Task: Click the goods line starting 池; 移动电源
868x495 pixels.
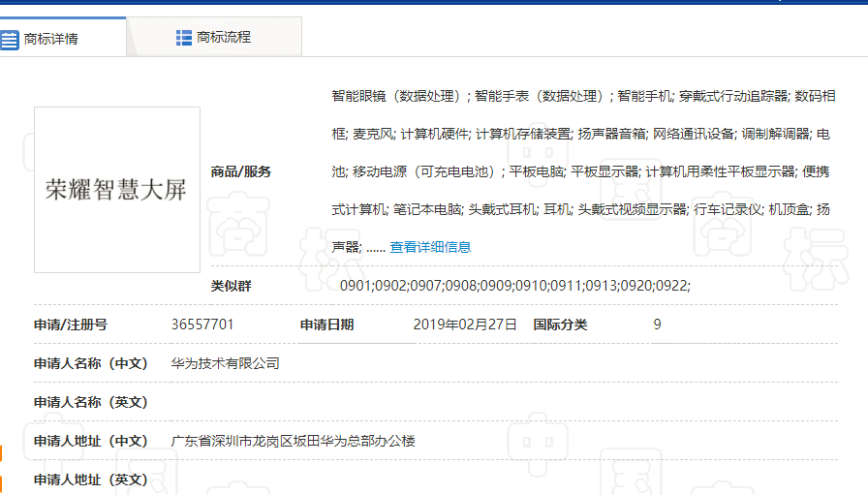Action: pyautogui.click(x=580, y=171)
